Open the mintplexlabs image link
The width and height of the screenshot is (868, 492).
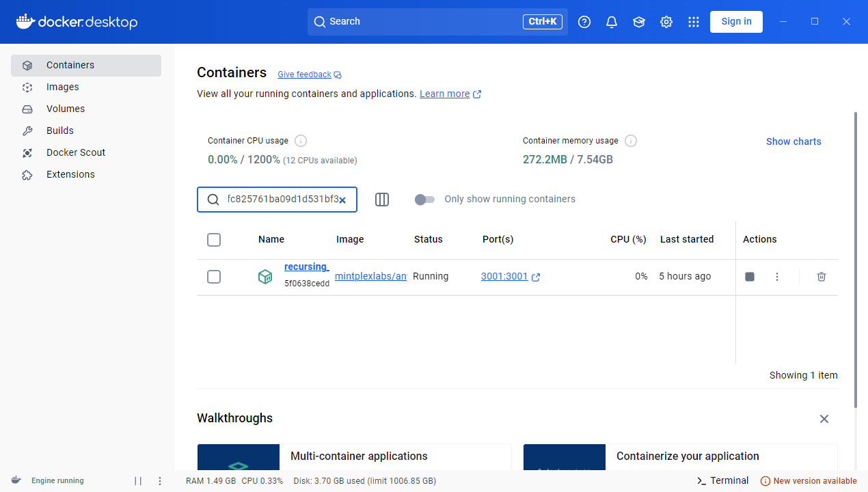(x=371, y=277)
